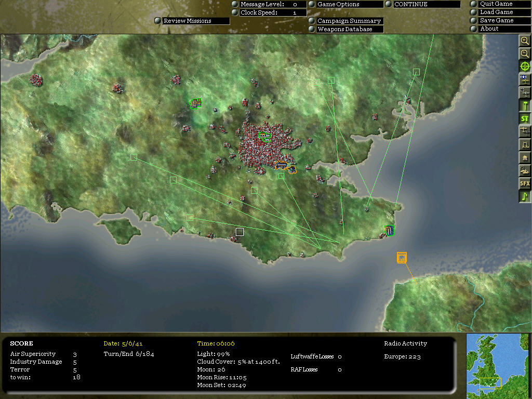Toggle music with the note icon

click(x=525, y=196)
